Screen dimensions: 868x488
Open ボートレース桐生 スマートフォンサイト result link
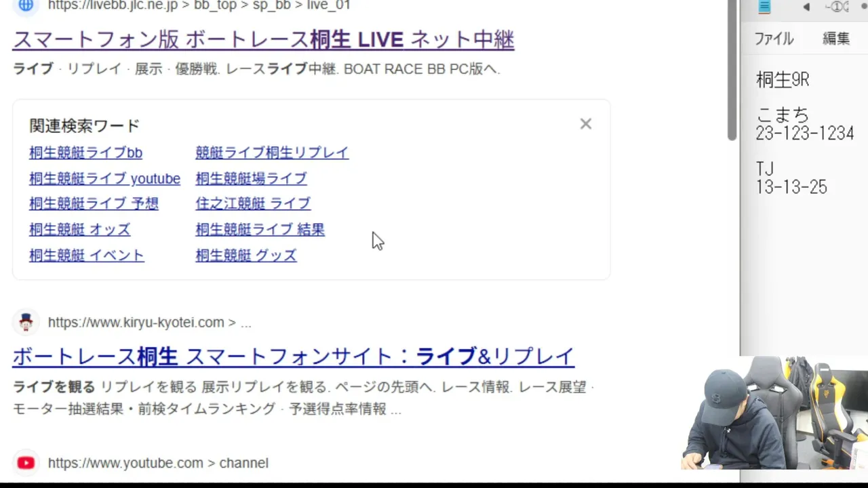(293, 357)
